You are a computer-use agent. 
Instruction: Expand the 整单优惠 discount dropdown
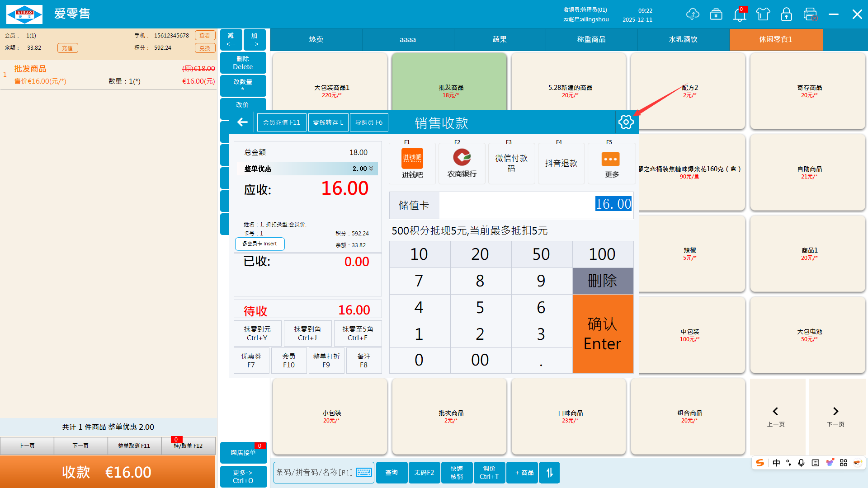371,169
